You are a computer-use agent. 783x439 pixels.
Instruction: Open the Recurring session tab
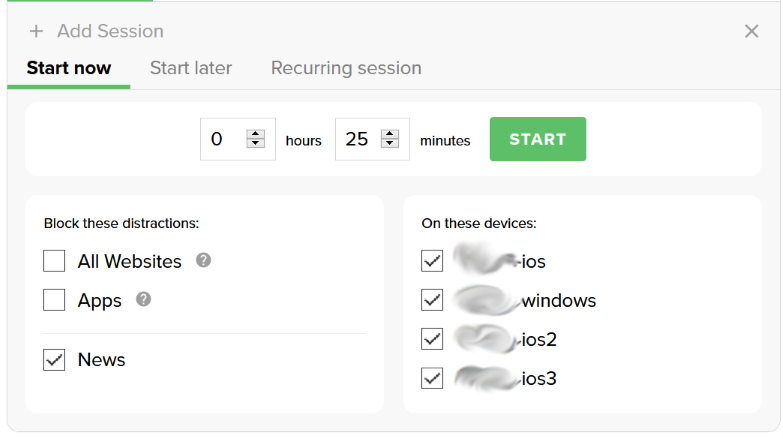(x=346, y=68)
